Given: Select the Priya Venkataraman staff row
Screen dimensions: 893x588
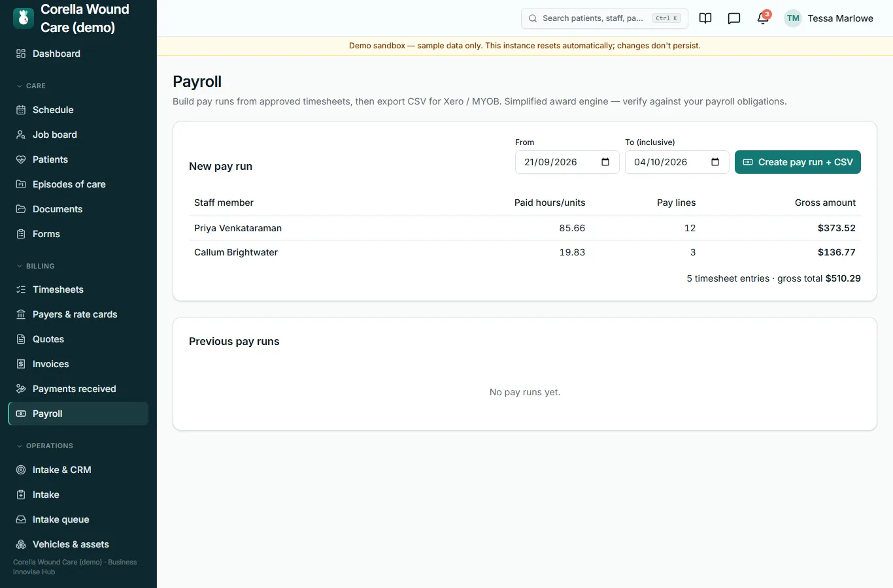Looking at the screenshot, I should pos(525,228).
